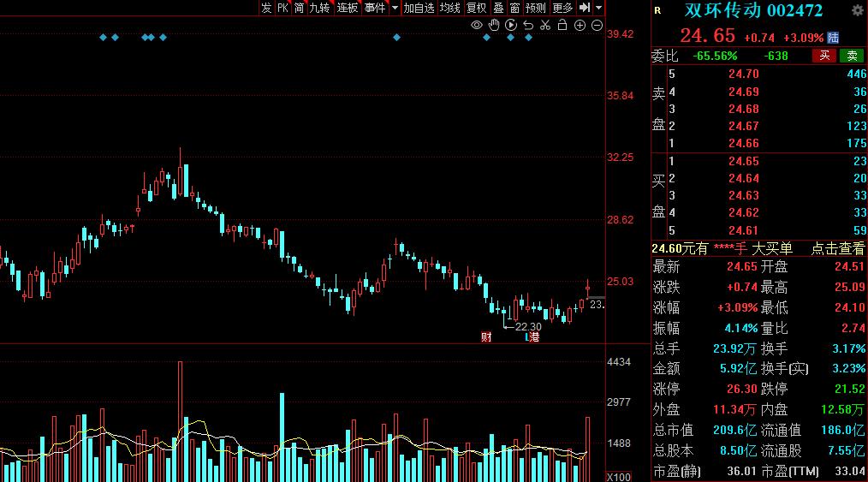868x482 pixels.
Task: Open the PK comparison tool
Action: pos(282,8)
